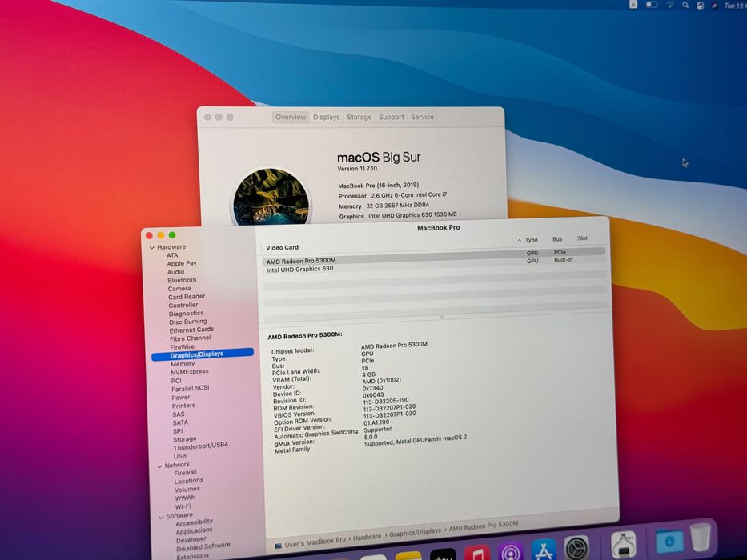The height and width of the screenshot is (560, 747).
Task: Open the Trash in the Dock
Action: 700,537
